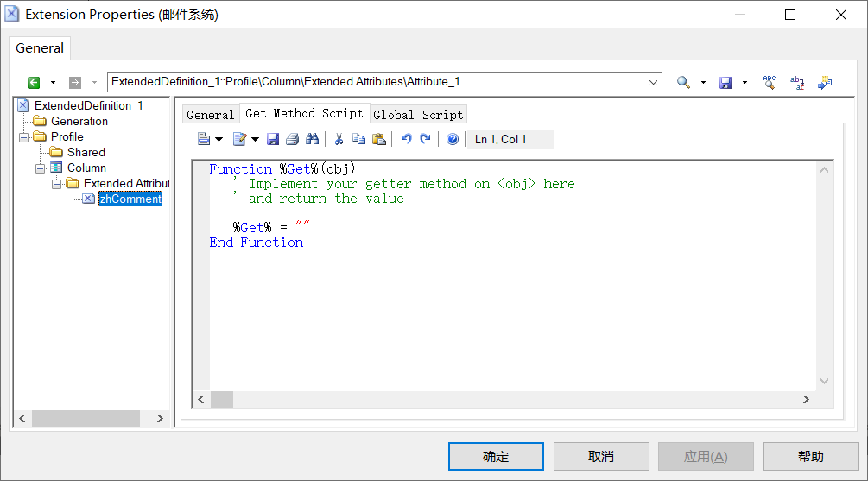Click the Column metaclass table icon
868x481 pixels.
tap(56, 168)
